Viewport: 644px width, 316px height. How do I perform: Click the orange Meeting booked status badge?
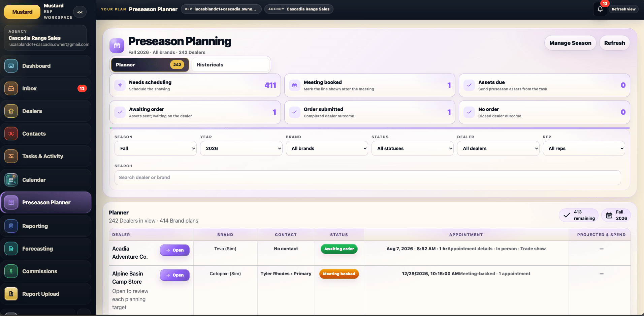pyautogui.click(x=339, y=274)
